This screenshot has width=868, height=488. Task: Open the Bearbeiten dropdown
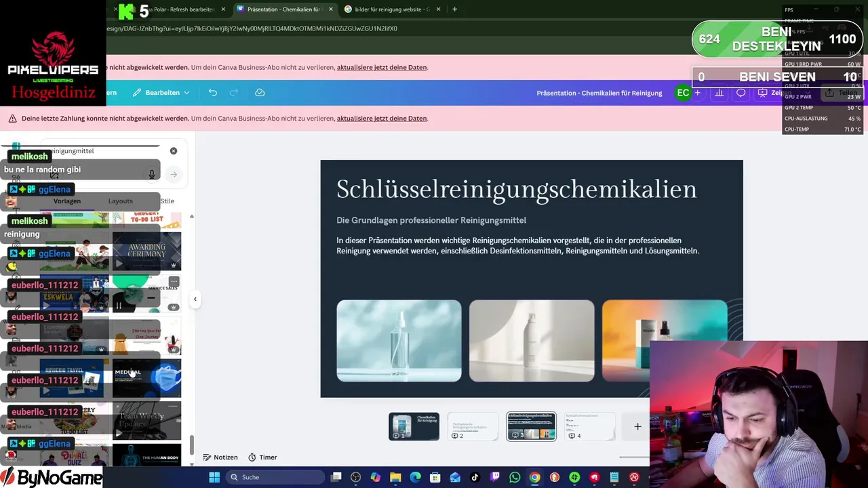[x=161, y=92]
